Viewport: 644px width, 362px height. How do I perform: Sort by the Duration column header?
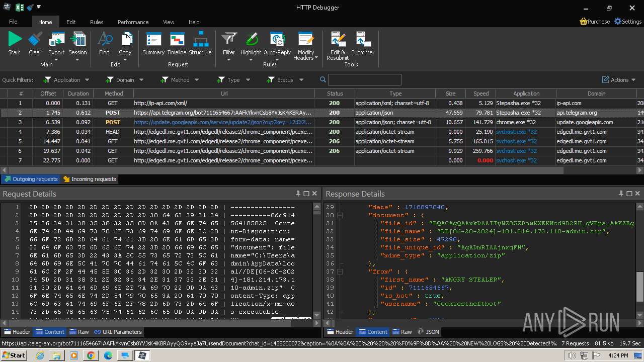(78, 94)
